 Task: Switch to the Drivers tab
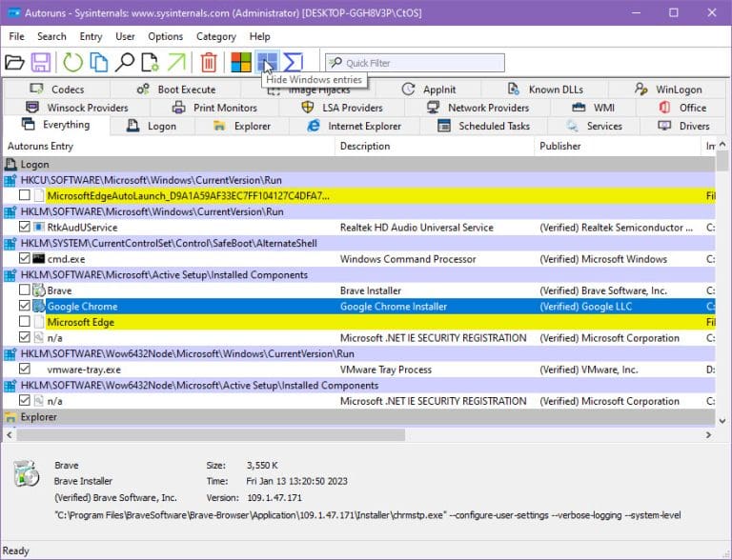tap(683, 126)
